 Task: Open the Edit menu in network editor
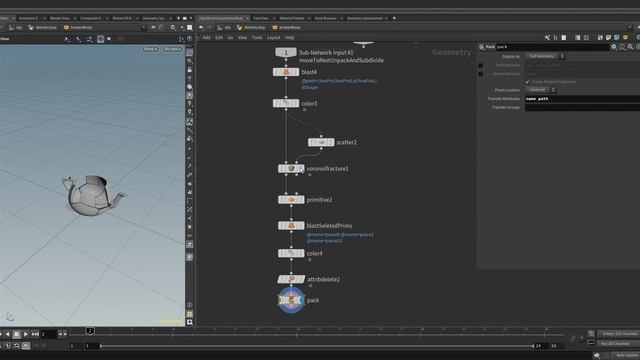pyautogui.click(x=219, y=38)
